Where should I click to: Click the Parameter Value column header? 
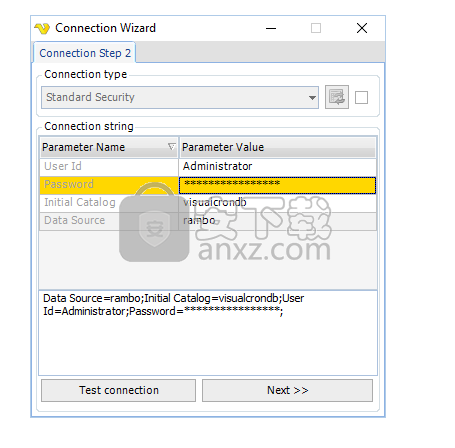pos(278,147)
